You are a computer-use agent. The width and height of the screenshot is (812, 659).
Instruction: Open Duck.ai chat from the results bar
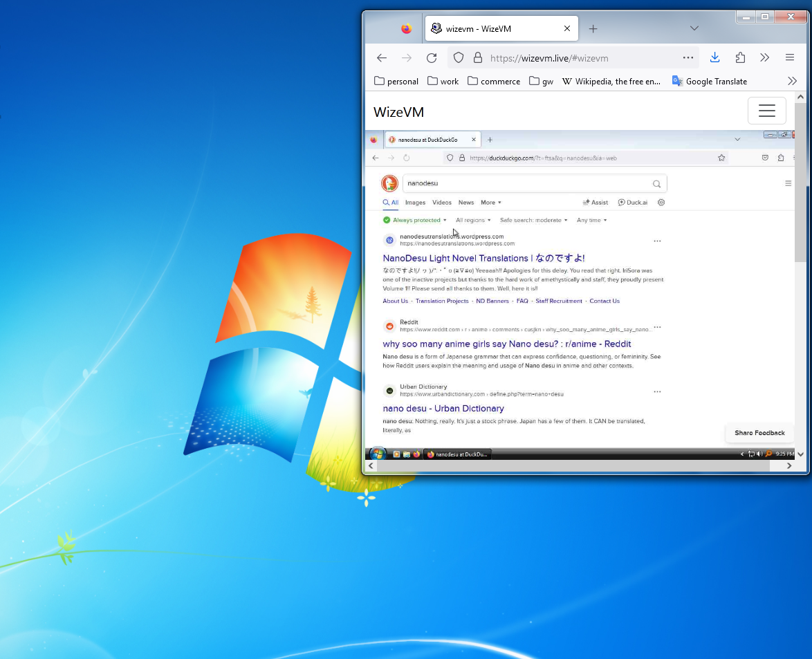pos(633,203)
